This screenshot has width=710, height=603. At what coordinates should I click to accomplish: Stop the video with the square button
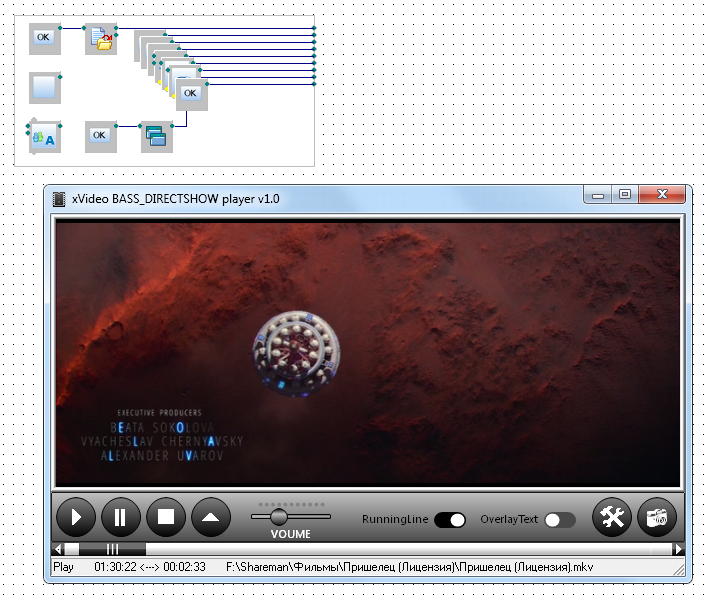click(x=166, y=518)
